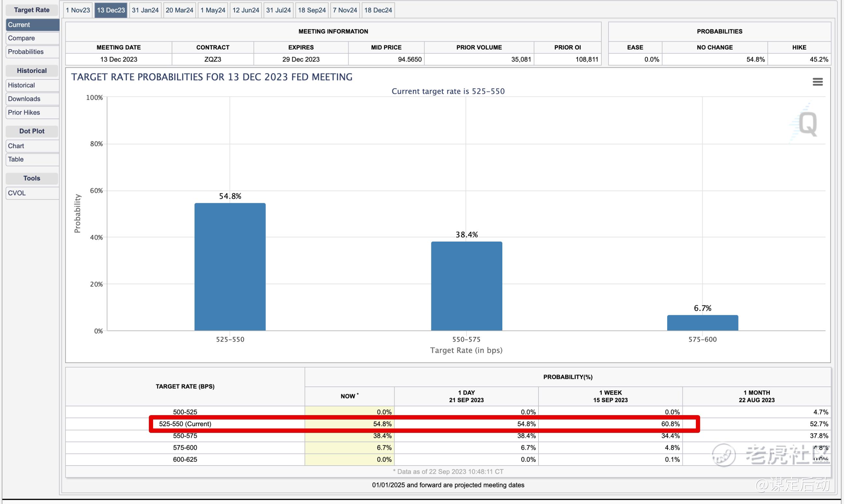Open the Historical sidebar item
847x504 pixels.
32,85
